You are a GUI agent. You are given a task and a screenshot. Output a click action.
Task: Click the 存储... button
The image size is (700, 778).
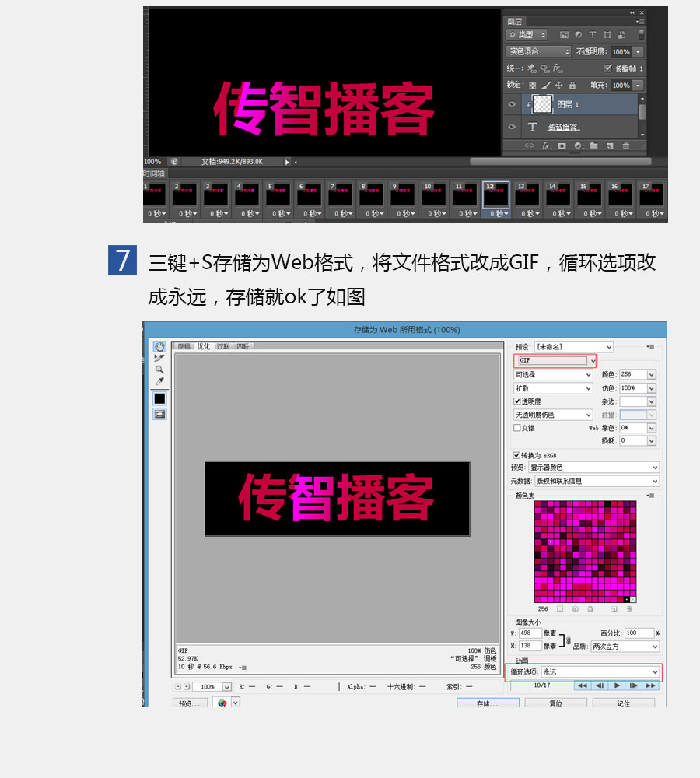coord(488,703)
